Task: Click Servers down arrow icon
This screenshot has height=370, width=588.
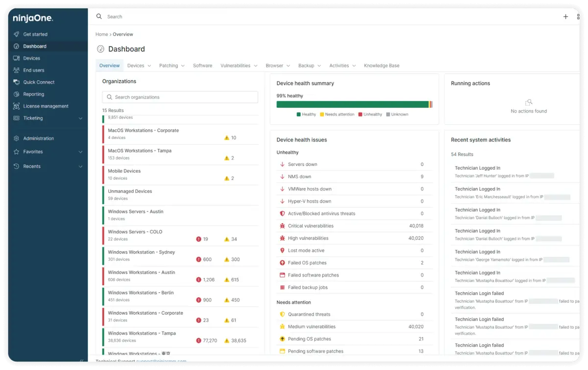Action: tap(282, 164)
